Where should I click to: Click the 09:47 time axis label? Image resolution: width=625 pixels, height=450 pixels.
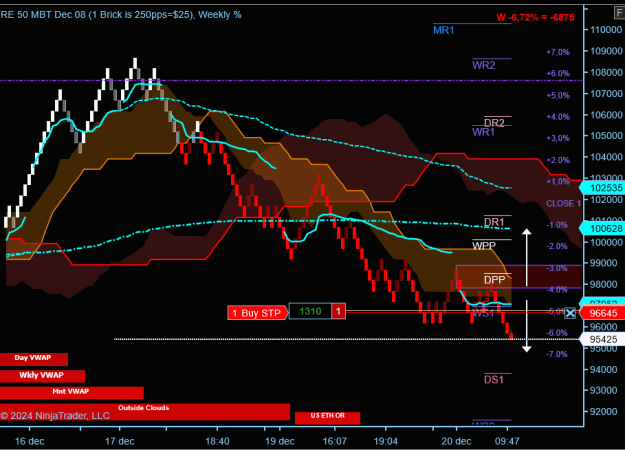pos(507,441)
